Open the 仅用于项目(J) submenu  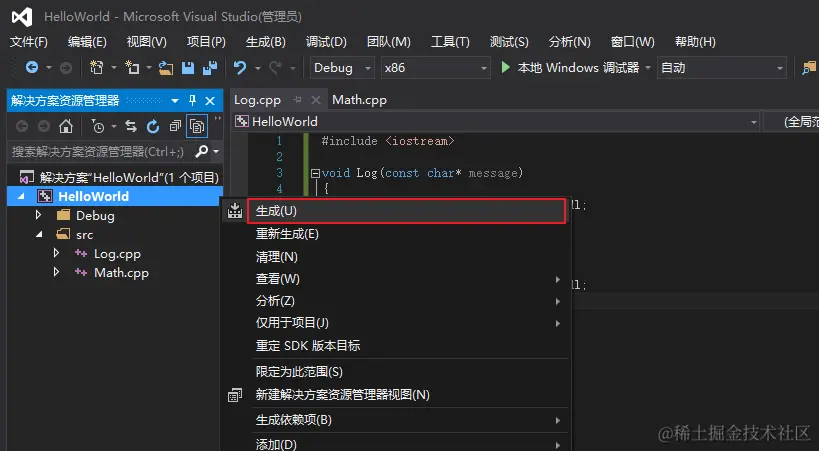(x=396, y=323)
